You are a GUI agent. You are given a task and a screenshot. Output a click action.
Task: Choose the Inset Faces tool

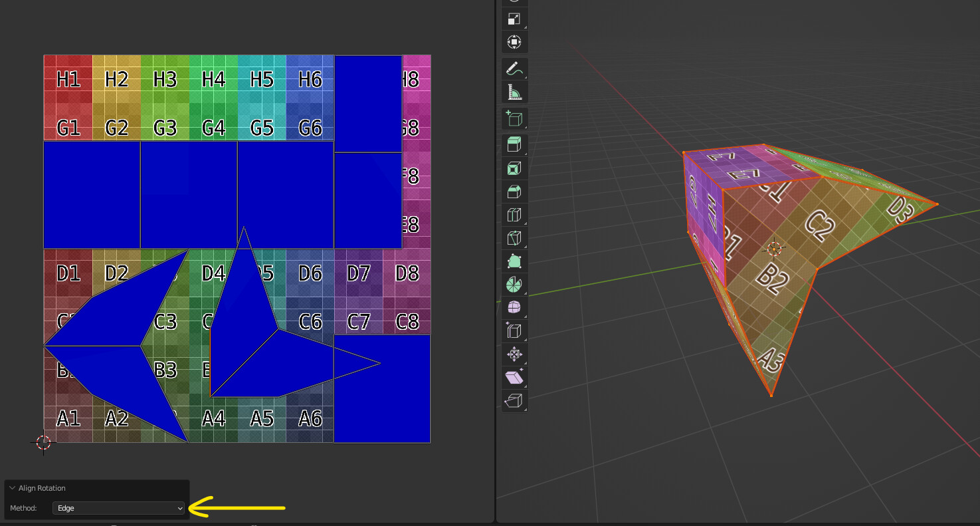coord(514,168)
